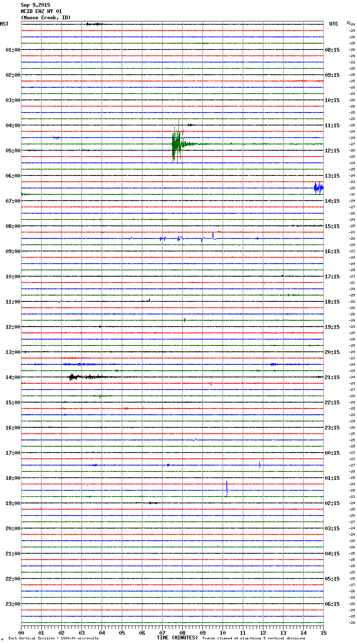This screenshot has height=644, width=357.
Task: Click the 17:15 UTC time label
Action: 332,277
